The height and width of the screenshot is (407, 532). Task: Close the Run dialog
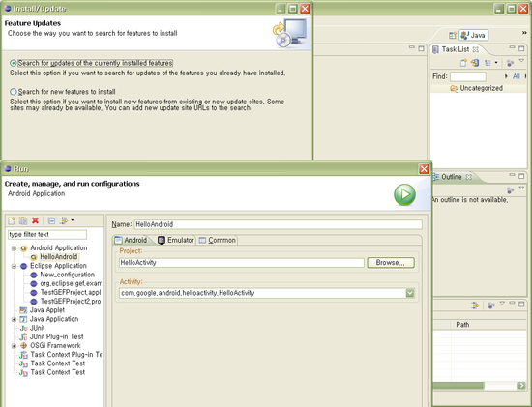tap(424, 169)
